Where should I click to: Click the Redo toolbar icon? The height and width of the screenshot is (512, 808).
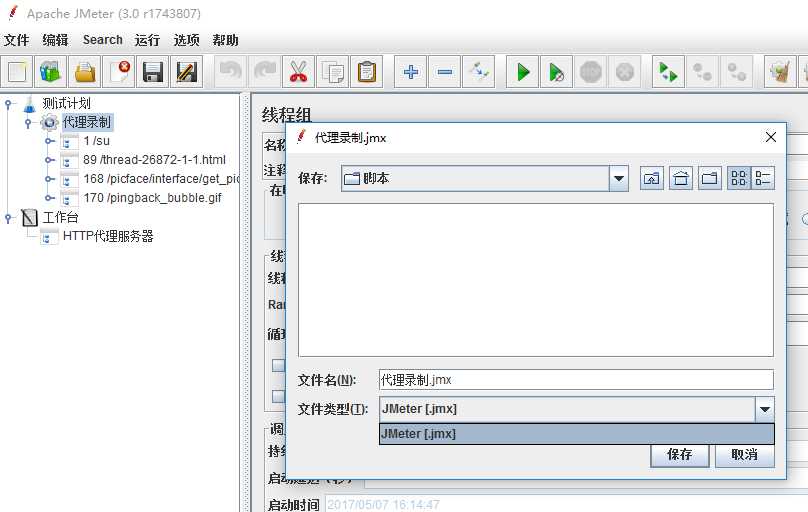(264, 72)
